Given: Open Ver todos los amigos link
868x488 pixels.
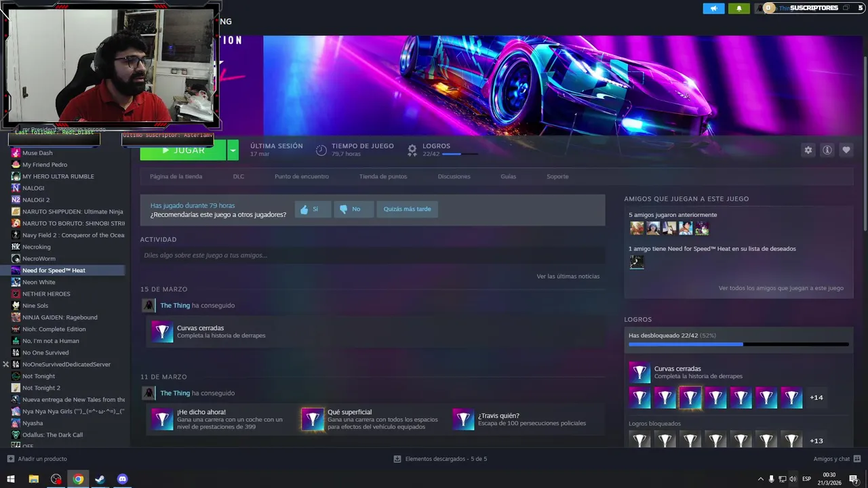Looking at the screenshot, I should [x=781, y=288].
